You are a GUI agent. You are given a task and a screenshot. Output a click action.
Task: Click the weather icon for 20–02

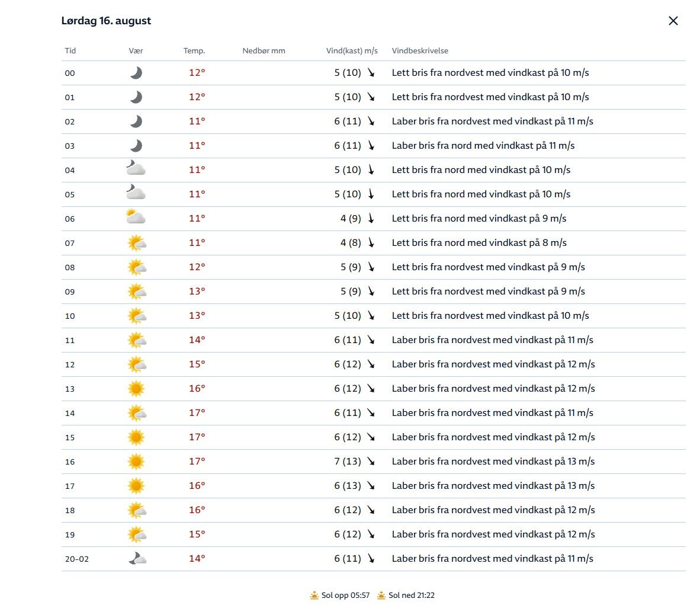[137, 558]
